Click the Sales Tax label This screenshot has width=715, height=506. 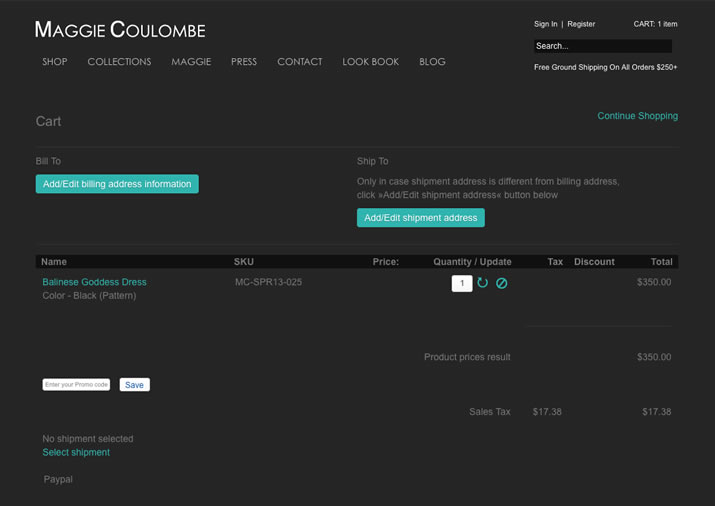click(x=490, y=412)
